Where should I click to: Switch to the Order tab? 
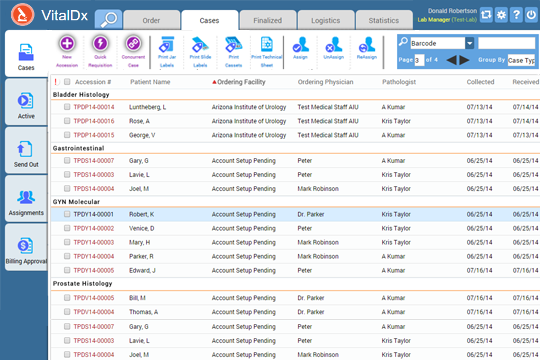(x=151, y=20)
